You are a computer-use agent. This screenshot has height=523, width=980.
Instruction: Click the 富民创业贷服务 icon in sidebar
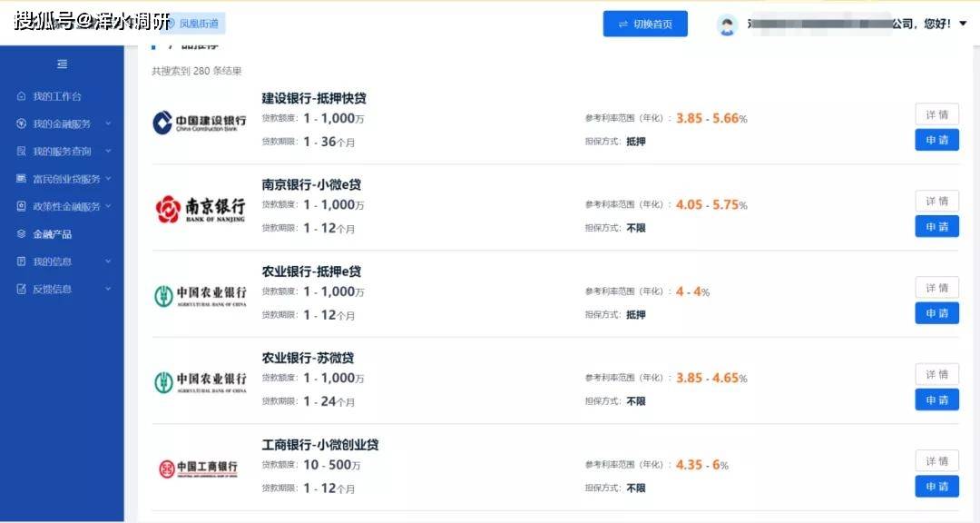tap(22, 179)
